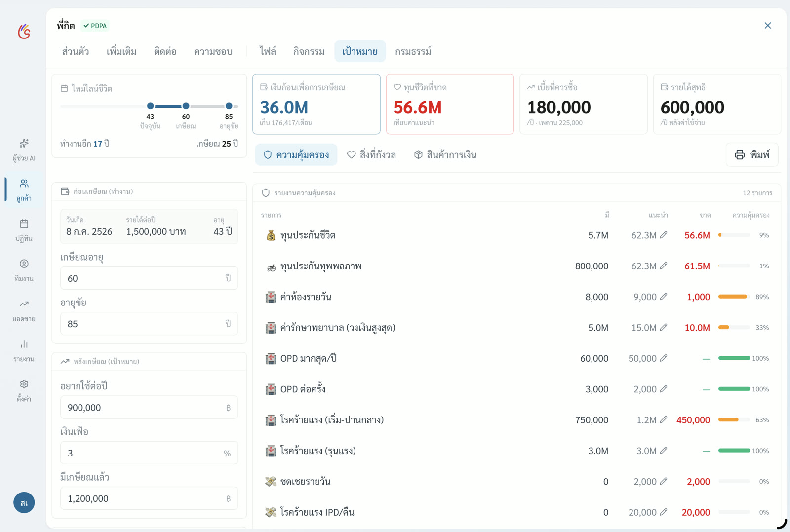Click the retirement age 60 timeline dot
Image resolution: width=790 pixels, height=532 pixels.
tap(186, 106)
